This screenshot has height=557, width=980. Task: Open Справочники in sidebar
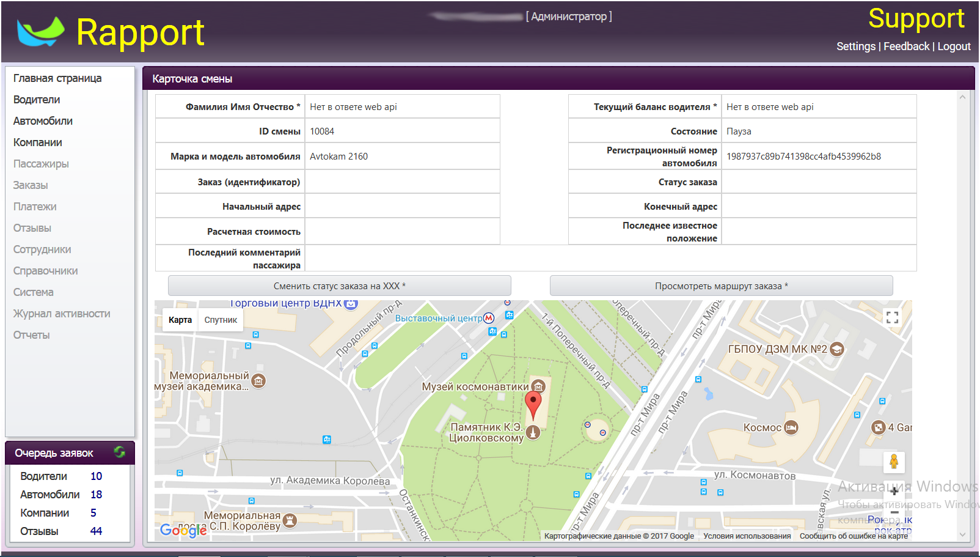coord(46,271)
